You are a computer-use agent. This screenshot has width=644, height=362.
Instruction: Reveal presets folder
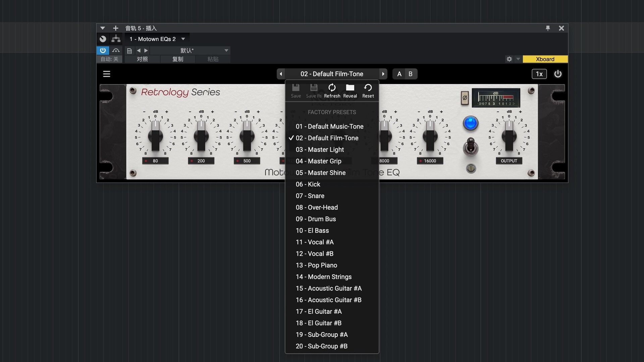click(x=350, y=91)
